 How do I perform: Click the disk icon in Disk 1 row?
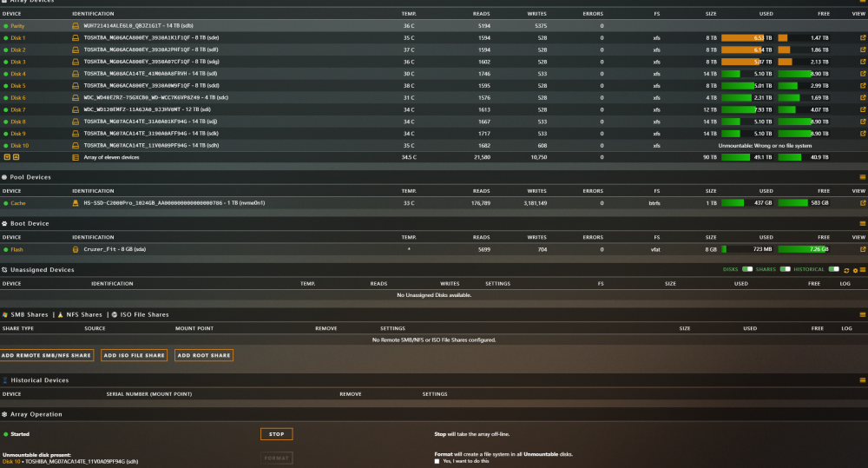[76, 38]
